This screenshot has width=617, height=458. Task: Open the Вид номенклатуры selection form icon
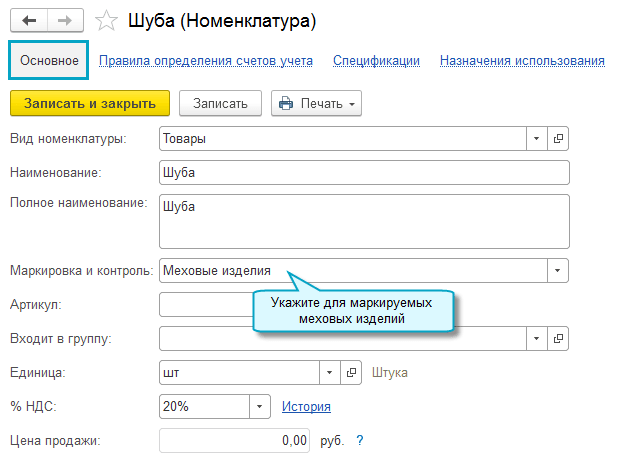558,139
